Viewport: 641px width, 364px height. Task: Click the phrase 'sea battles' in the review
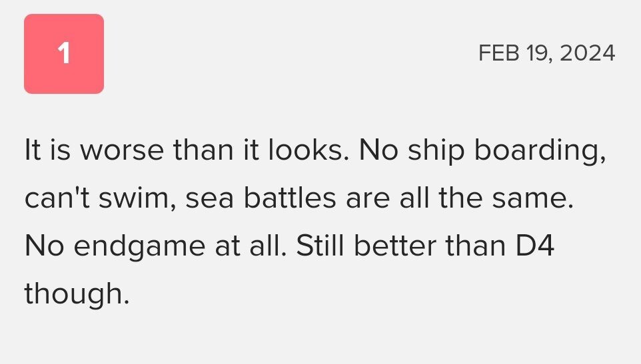click(261, 198)
